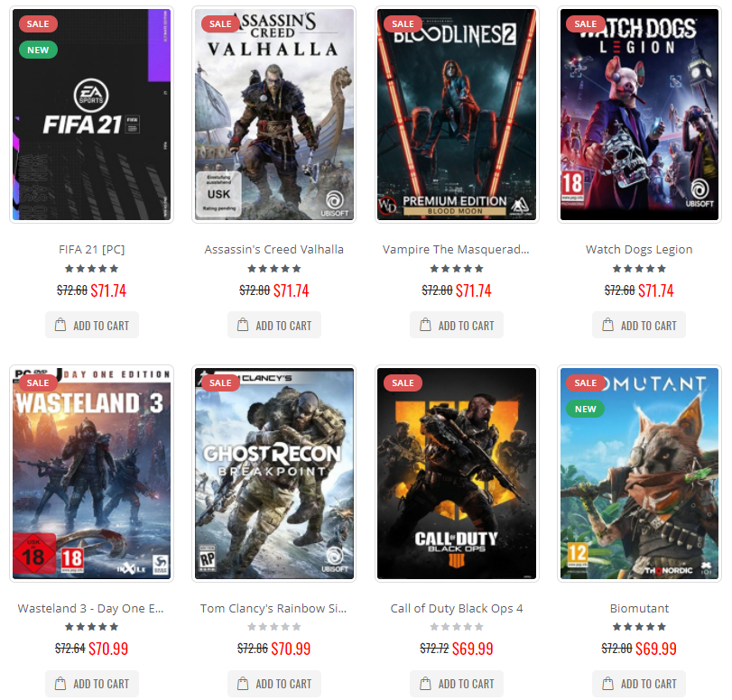Viewport: 732px width, 700px height.
Task: Add Watch Dogs Legion to cart
Action: (x=639, y=325)
